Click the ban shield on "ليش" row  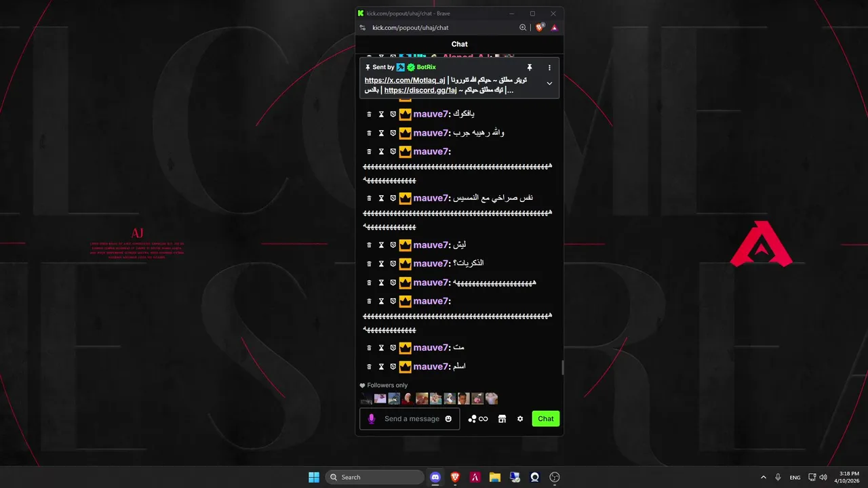point(393,245)
